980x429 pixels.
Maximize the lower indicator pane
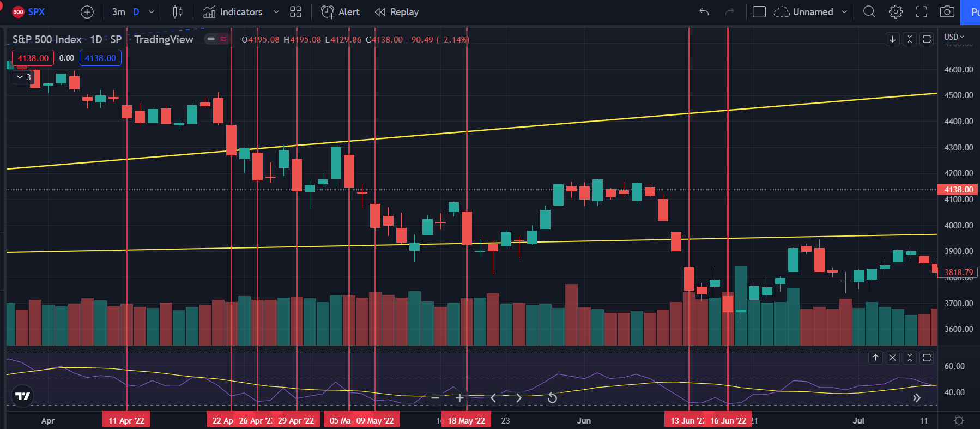coord(927,358)
